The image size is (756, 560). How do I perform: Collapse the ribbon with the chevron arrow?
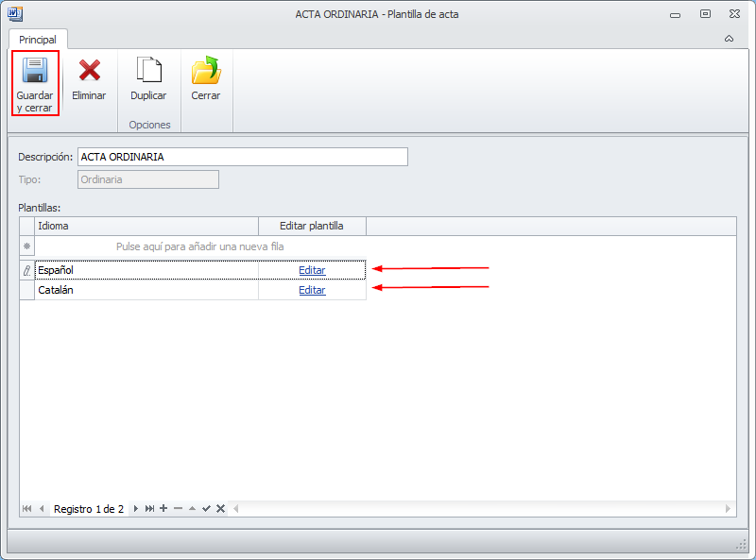click(x=729, y=39)
